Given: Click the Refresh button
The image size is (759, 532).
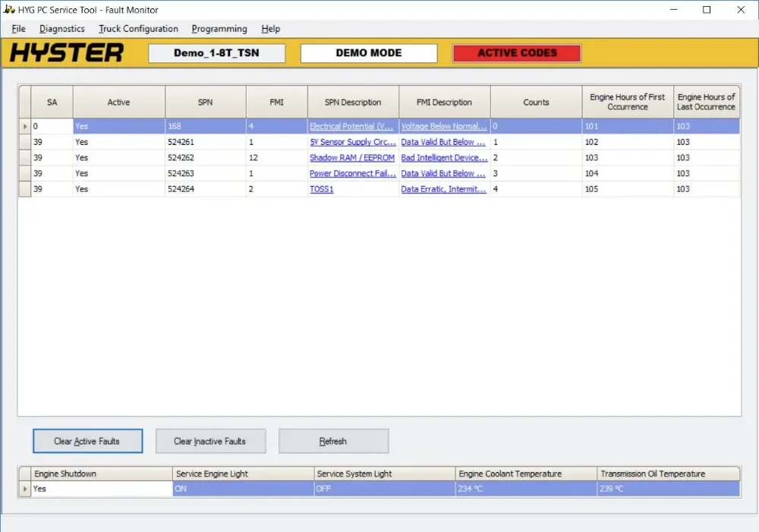Looking at the screenshot, I should pos(333,441).
